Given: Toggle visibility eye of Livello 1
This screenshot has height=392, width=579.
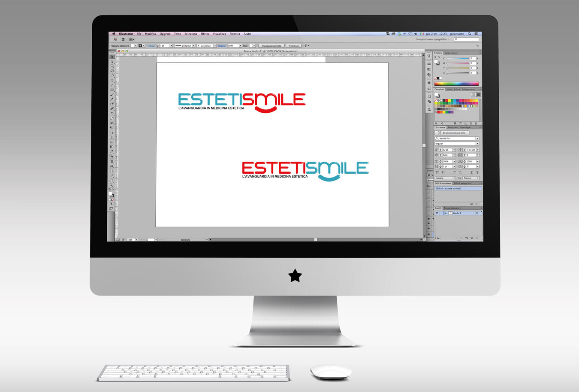Looking at the screenshot, I should pyautogui.click(x=437, y=213).
